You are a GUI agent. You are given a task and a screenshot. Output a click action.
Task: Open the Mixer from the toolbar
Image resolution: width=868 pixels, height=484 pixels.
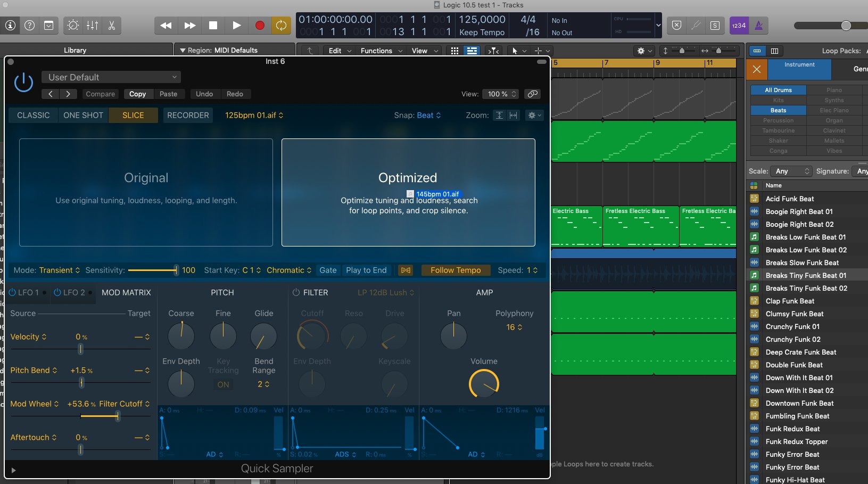click(x=92, y=25)
